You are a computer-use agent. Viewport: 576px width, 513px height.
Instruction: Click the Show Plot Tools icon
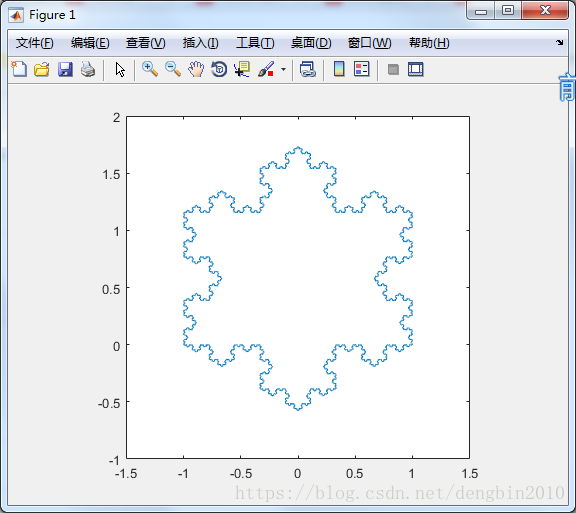(x=416, y=69)
